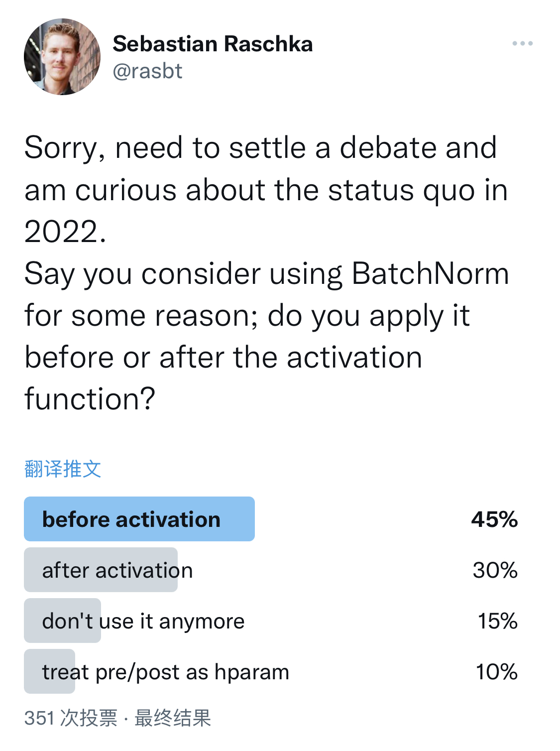Click the year 2022 in the tweet
The image size is (560, 751).
(65, 232)
